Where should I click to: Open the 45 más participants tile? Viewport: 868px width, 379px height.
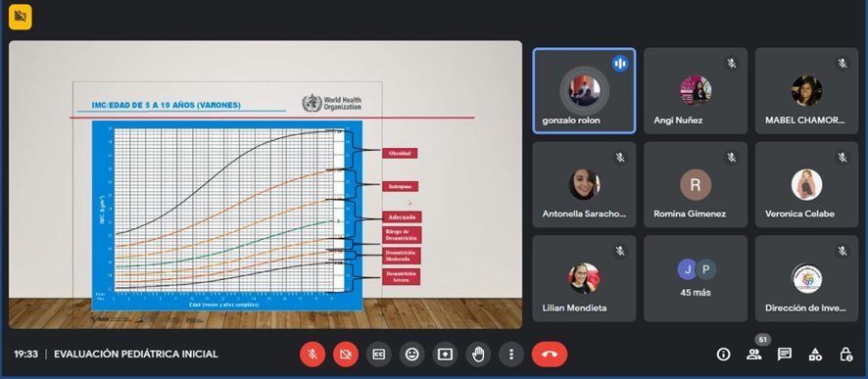pyautogui.click(x=696, y=278)
